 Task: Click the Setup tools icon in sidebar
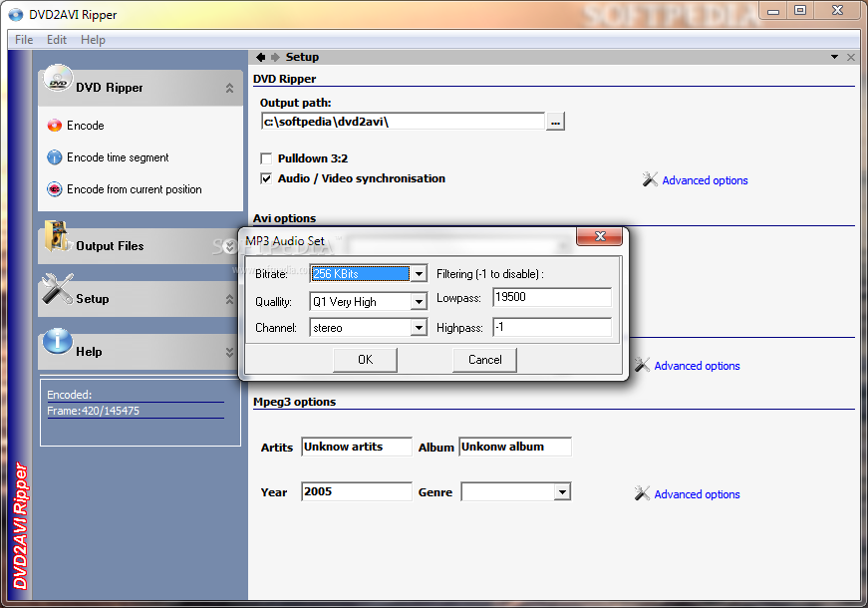coord(58,289)
